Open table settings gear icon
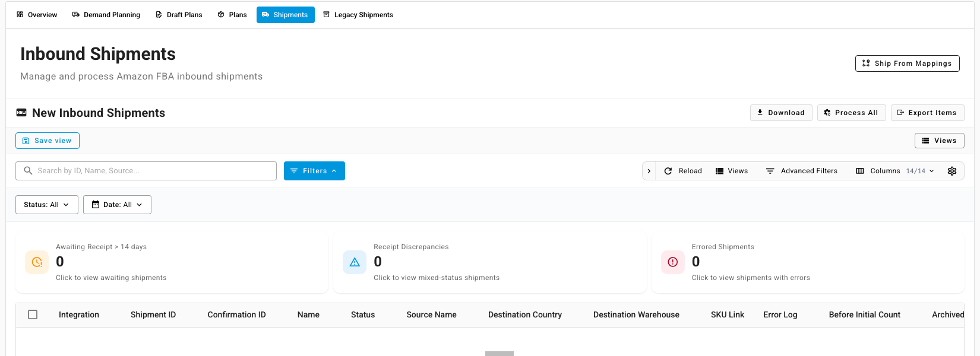Viewport: 980px width, 356px height. point(952,171)
